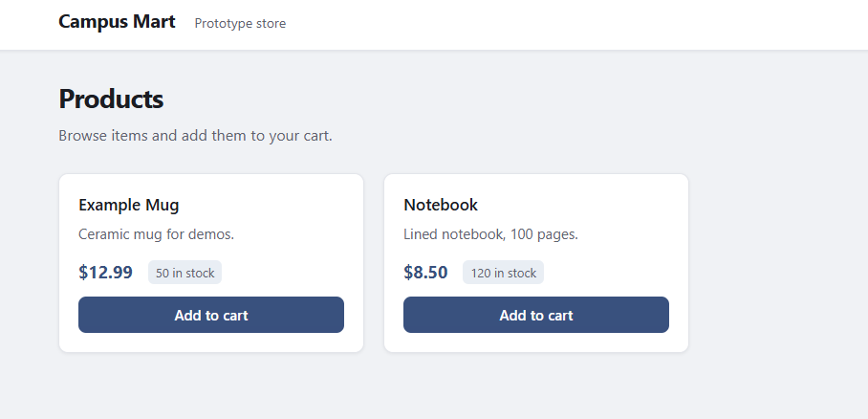Viewport: 868px width, 419px height.
Task: Click the $8.50 price
Action: (425, 273)
